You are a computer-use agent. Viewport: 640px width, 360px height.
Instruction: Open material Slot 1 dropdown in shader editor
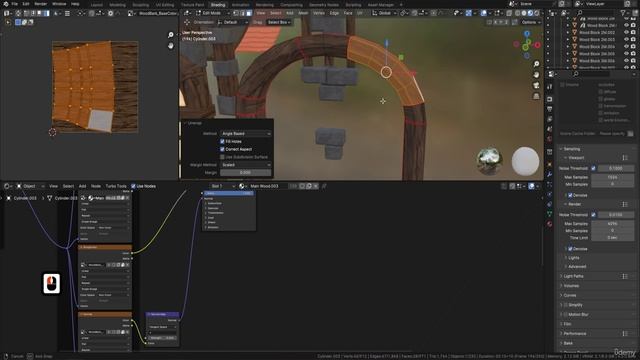[x=223, y=186]
